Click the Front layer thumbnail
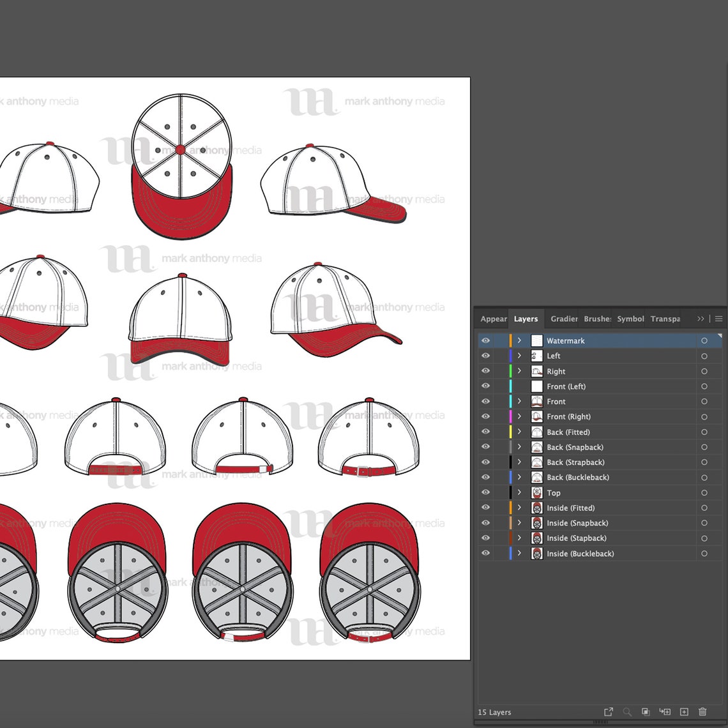This screenshot has height=728, width=728. pyautogui.click(x=536, y=401)
